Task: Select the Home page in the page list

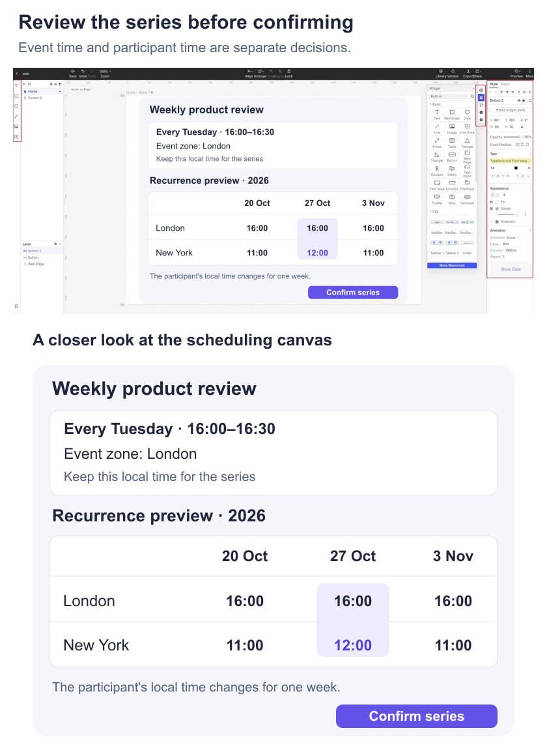Action: [42, 91]
